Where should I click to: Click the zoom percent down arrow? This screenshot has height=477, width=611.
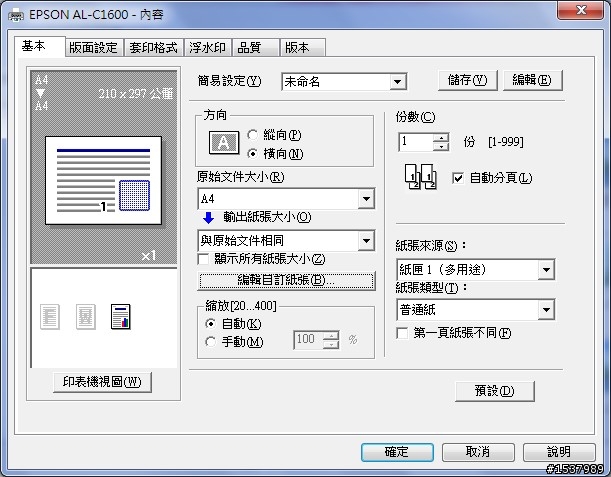pos(331,344)
